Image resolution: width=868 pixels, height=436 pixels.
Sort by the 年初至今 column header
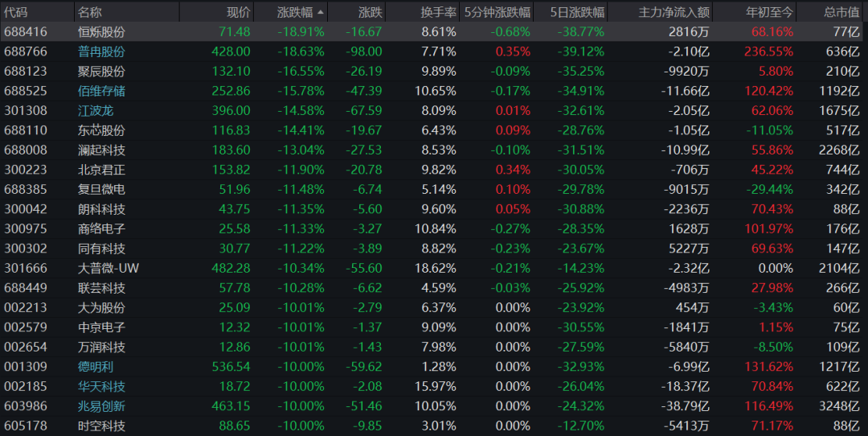click(769, 12)
